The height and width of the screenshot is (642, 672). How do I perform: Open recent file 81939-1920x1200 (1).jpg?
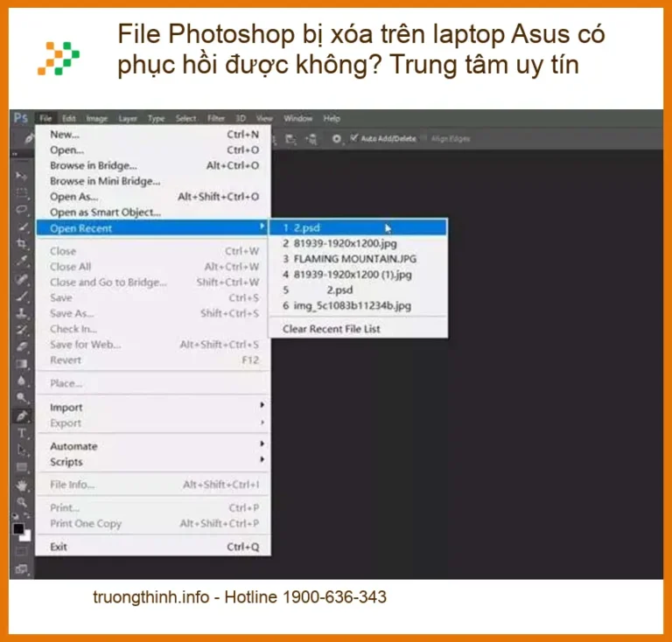(x=358, y=274)
